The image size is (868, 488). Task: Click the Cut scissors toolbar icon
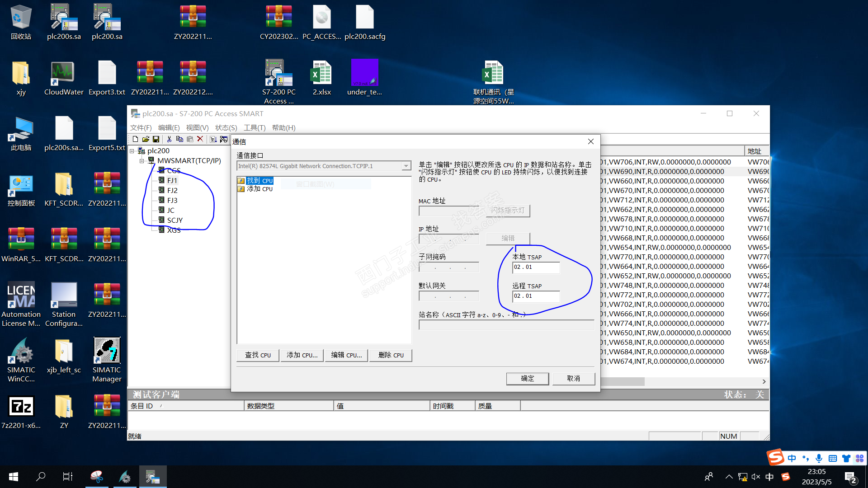pyautogui.click(x=169, y=139)
